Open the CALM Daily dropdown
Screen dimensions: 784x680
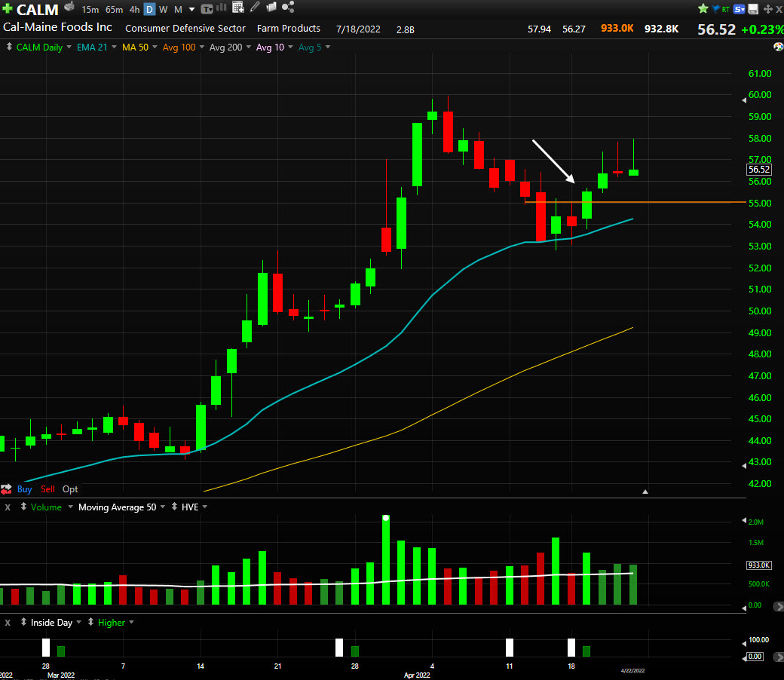point(69,47)
